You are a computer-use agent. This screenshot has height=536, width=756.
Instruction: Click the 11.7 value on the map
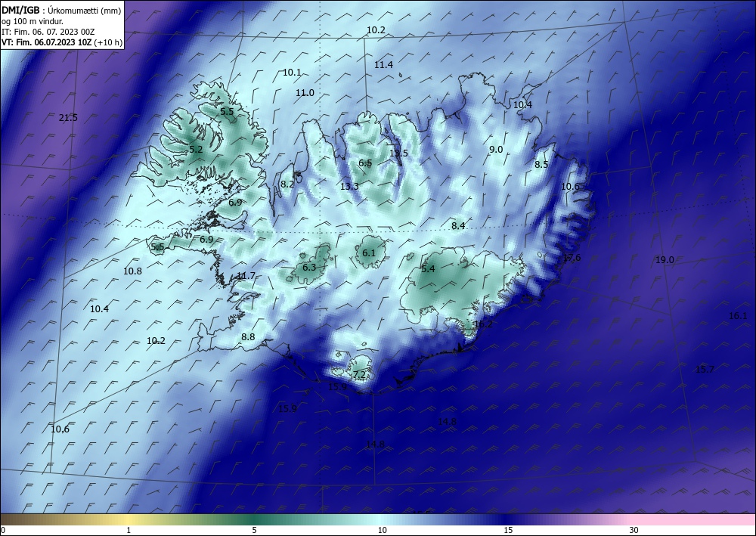pyautogui.click(x=246, y=276)
